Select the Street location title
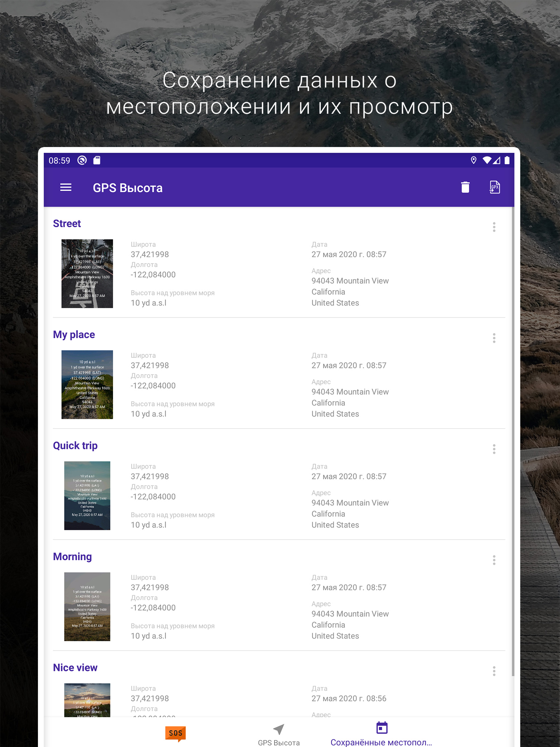Screen dimensions: 560x747 click(67, 224)
